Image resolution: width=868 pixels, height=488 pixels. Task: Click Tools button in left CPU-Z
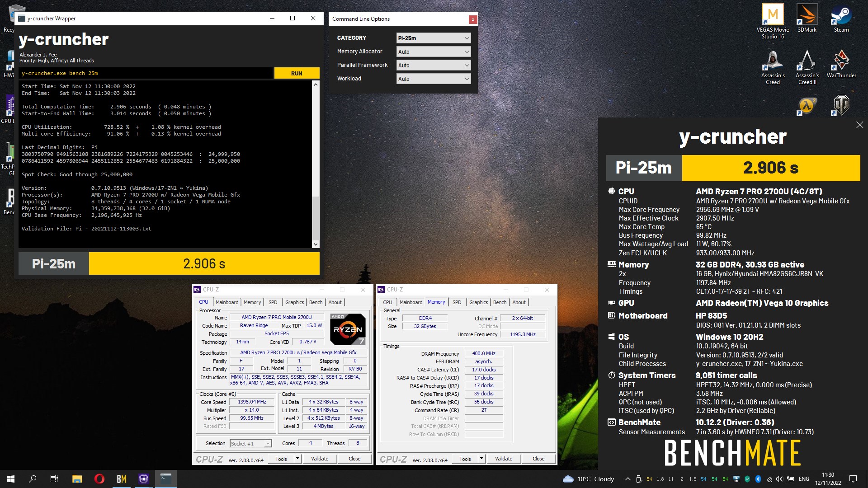coord(281,459)
